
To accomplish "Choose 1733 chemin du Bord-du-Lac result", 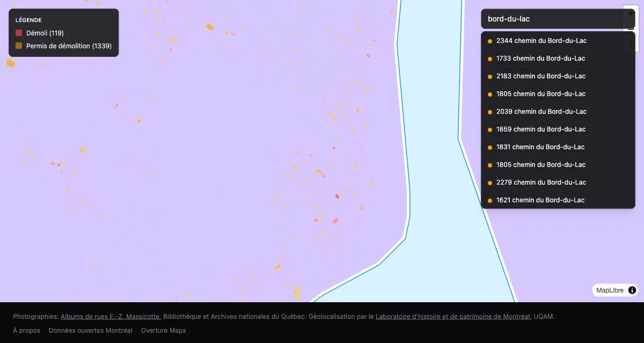I will [558, 58].
